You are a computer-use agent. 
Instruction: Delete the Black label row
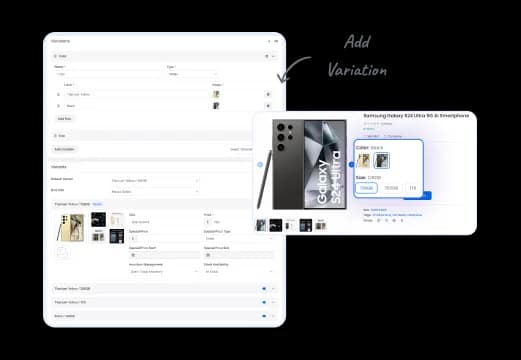tap(268, 106)
